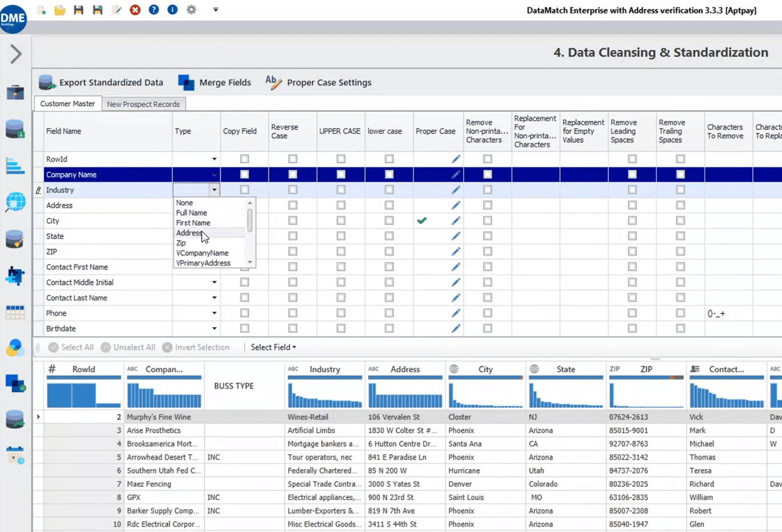Image resolution: width=782 pixels, height=532 pixels.
Task: Click the Select All button
Action: click(71, 347)
